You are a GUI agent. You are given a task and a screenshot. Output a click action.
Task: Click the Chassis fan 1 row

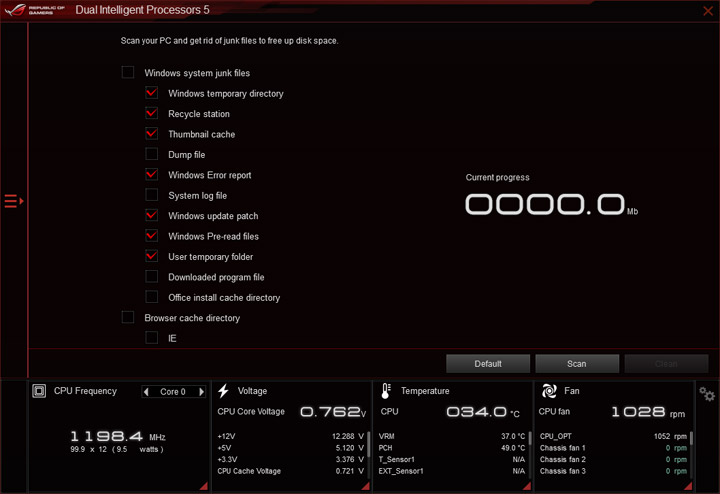click(613, 448)
